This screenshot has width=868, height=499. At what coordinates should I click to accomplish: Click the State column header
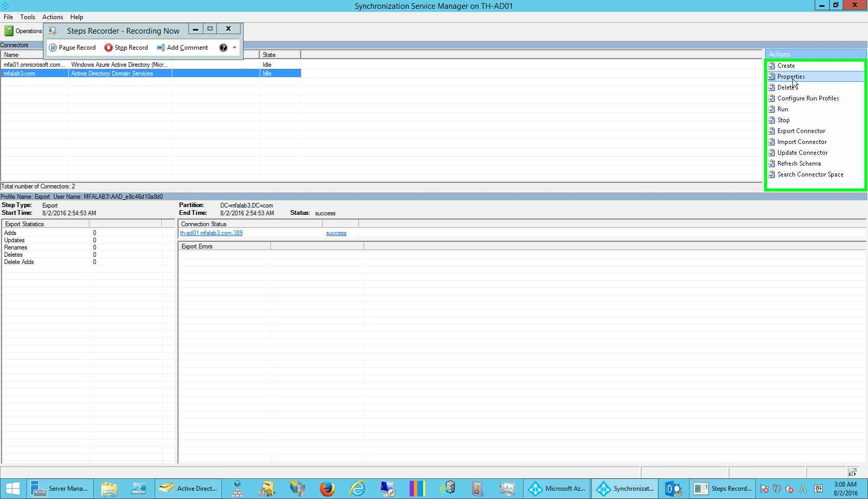280,55
